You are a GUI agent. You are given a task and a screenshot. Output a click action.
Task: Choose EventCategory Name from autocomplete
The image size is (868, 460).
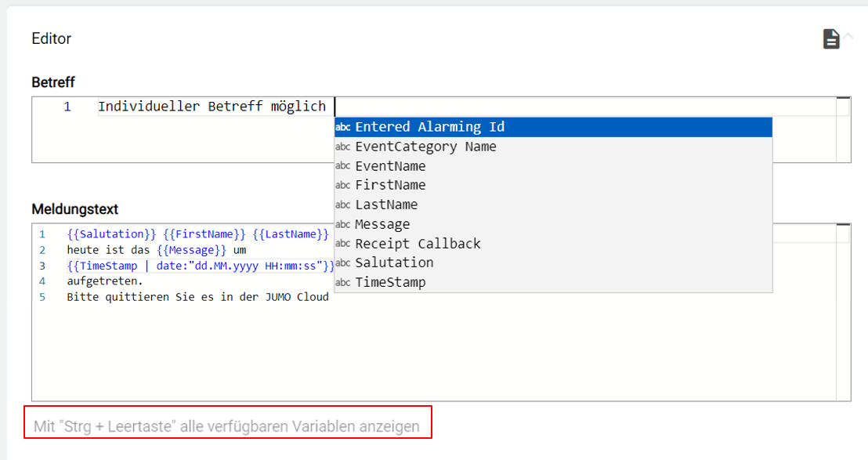tap(425, 147)
